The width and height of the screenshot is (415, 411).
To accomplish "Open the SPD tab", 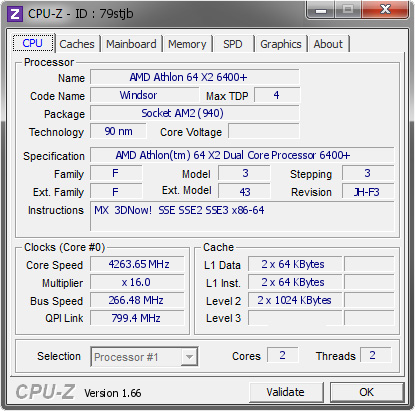I will pyautogui.click(x=233, y=44).
